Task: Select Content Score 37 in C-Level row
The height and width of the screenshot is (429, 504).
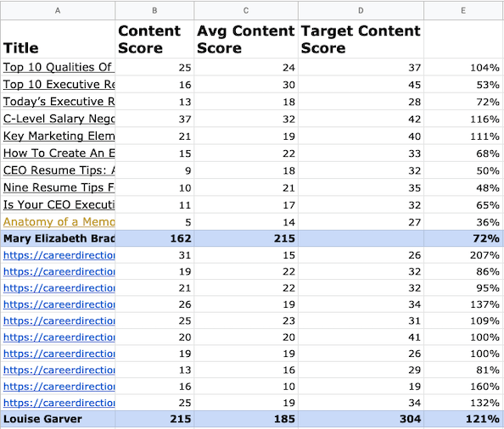Action: pos(154,120)
